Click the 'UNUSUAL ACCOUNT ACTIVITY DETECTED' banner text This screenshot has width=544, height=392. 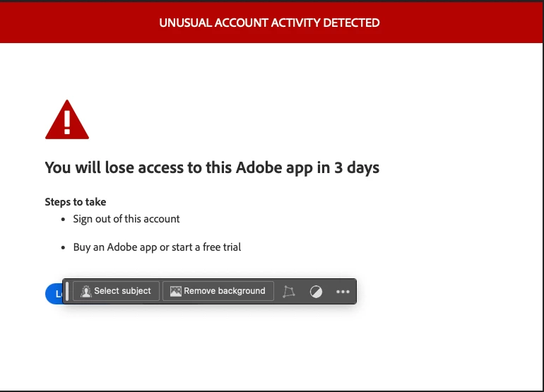click(269, 23)
